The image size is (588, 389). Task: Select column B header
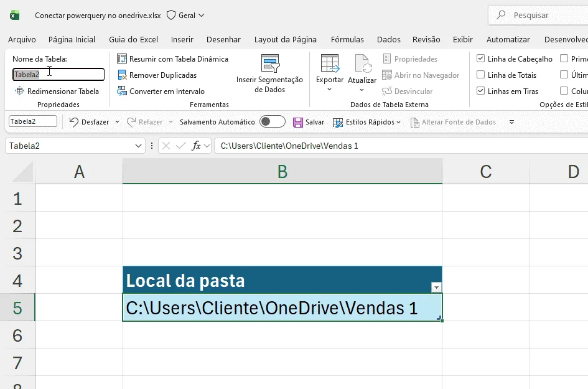pos(282,171)
